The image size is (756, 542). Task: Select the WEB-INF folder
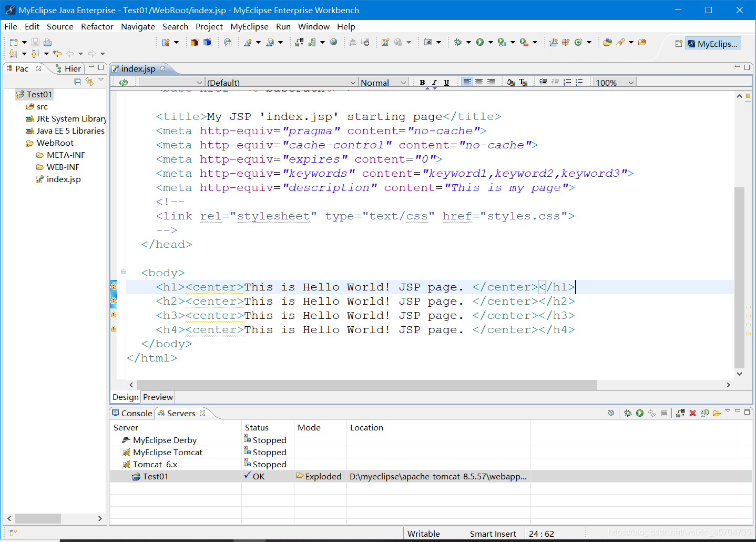tap(58, 167)
